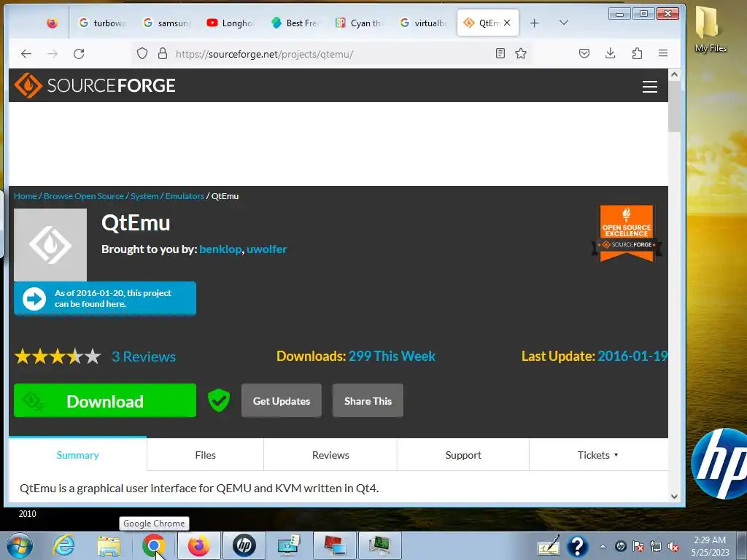Open System breadcrumb link
Image resolution: width=747 pixels, height=560 pixels.
point(144,196)
